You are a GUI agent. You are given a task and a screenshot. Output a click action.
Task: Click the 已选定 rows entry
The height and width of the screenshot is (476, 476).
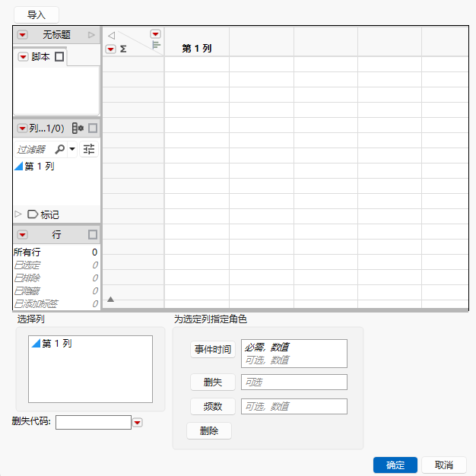coord(56,265)
